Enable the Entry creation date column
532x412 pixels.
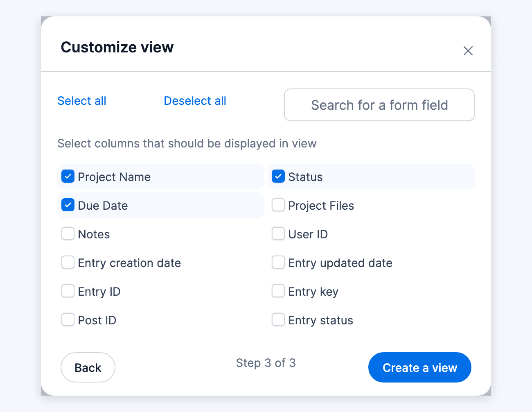pyautogui.click(x=68, y=263)
